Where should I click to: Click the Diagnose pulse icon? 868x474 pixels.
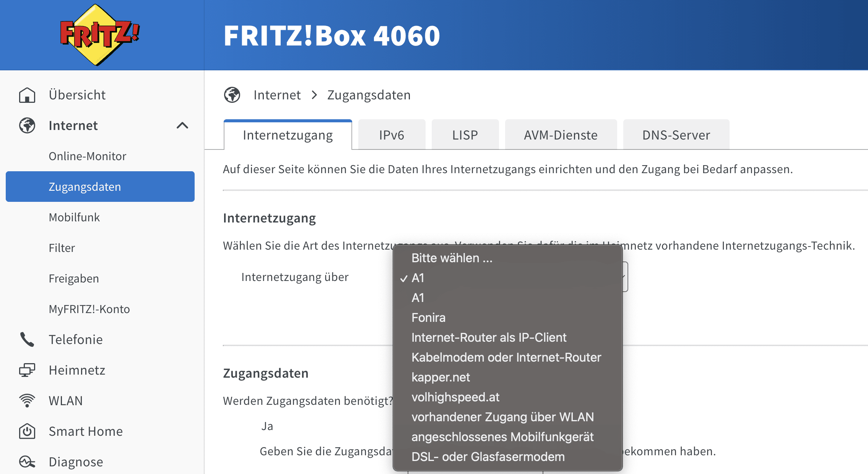pos(27,462)
